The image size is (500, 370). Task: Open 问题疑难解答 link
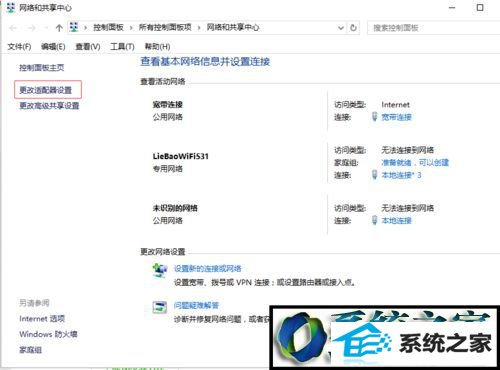pyautogui.click(x=196, y=305)
